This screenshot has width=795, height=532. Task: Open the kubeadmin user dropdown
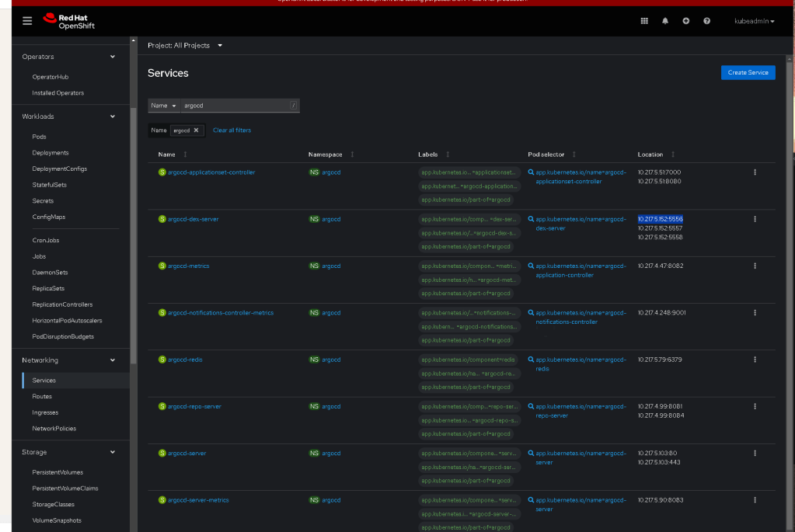[x=754, y=21]
